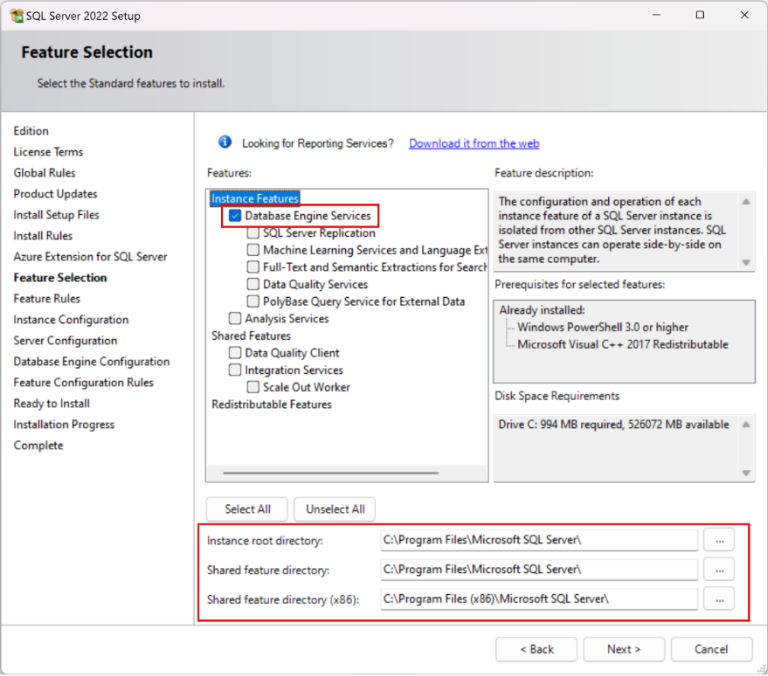Select the Shared Features tree node
The height and width of the screenshot is (676, 768).
coord(251,336)
